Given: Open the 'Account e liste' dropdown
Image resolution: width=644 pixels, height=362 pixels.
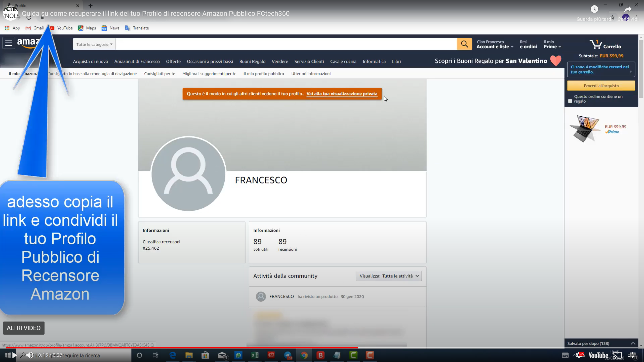Looking at the screenshot, I should click(x=495, y=44).
